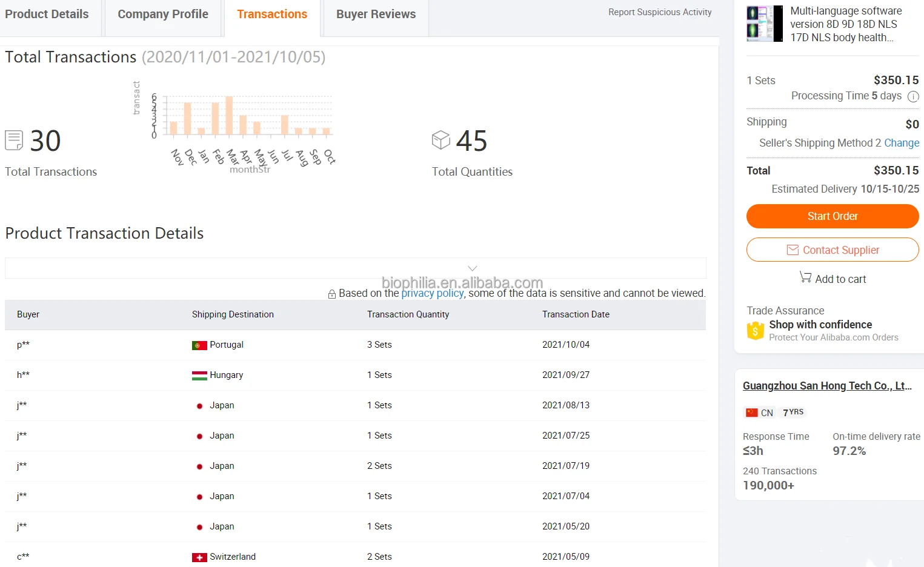The image size is (924, 567).
Task: Click the China flag next to CN
Action: click(752, 413)
